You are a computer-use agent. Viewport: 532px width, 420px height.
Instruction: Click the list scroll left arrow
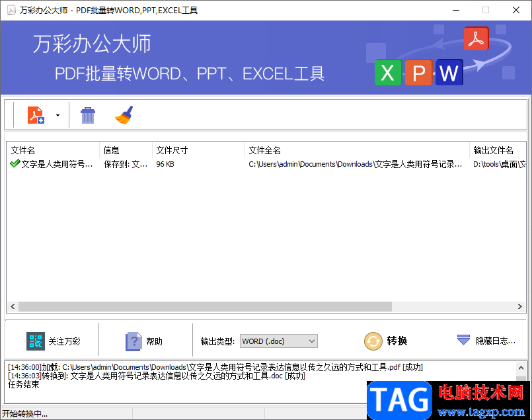[x=13, y=307]
